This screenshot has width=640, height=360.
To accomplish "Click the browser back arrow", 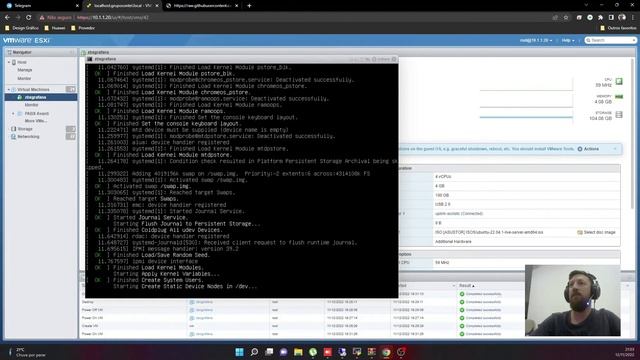I will coord(7,18).
